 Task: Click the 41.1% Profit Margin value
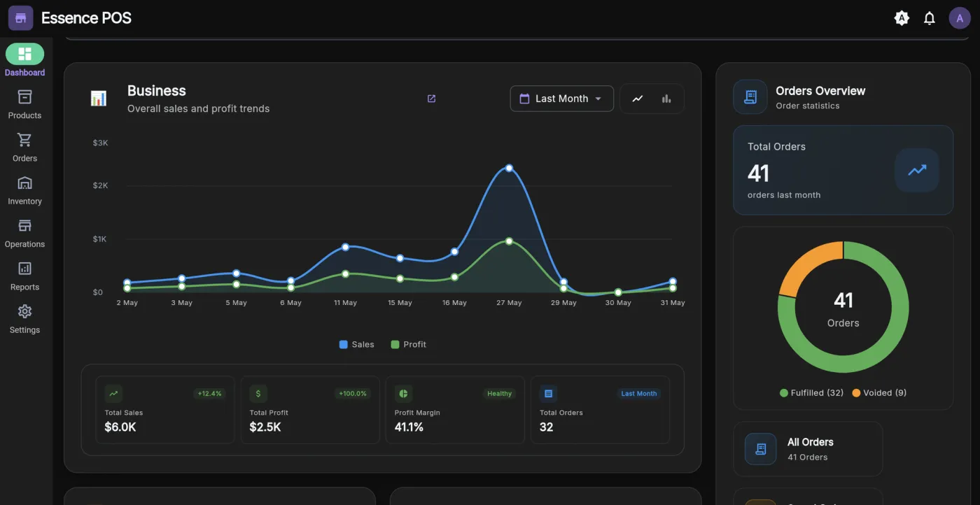(409, 427)
